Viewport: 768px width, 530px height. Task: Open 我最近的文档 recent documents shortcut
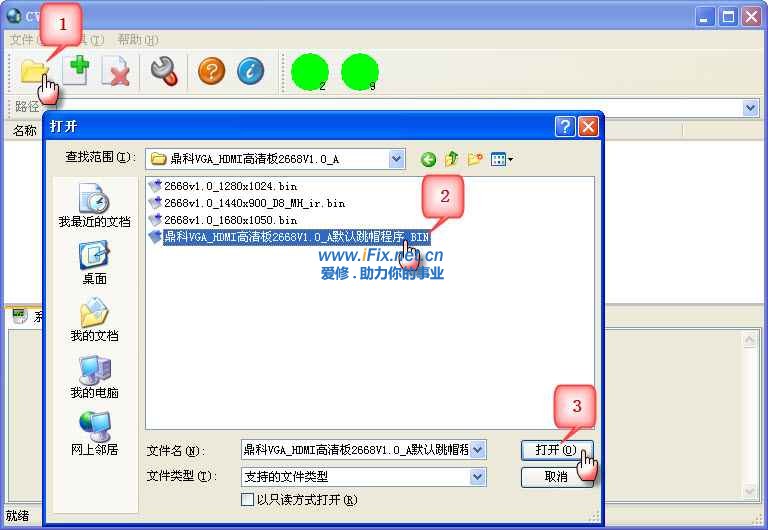tap(94, 206)
